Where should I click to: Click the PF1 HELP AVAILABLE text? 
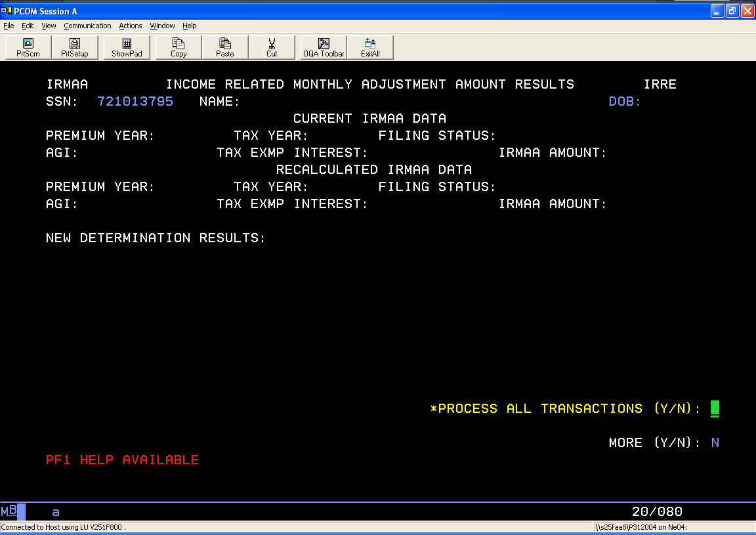point(122,460)
